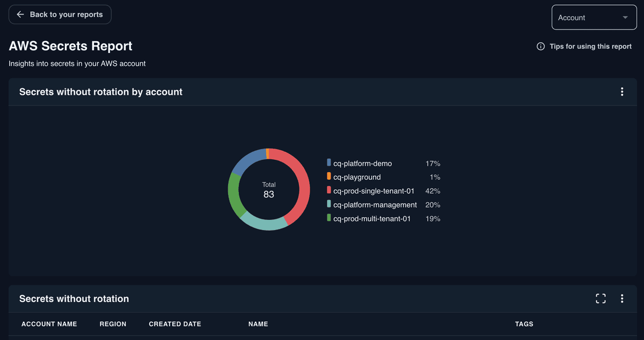Click the REGION column header
644x340 pixels.
coord(113,324)
